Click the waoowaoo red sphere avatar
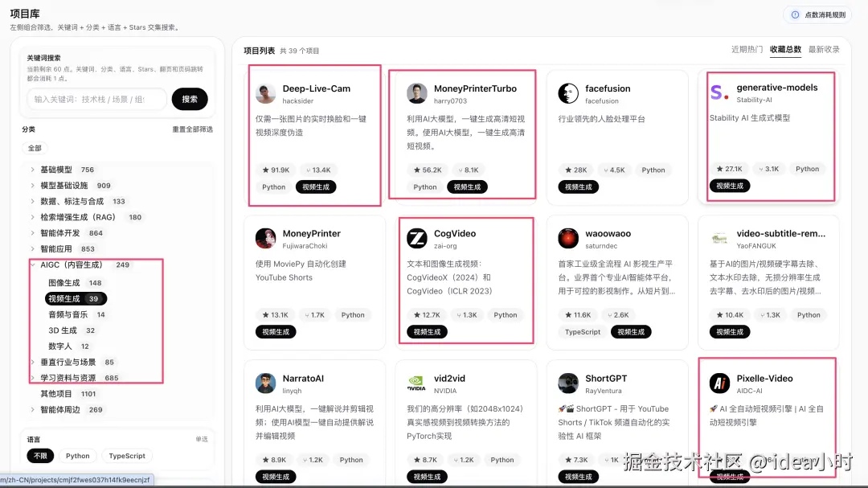The height and width of the screenshot is (488, 868). 567,239
